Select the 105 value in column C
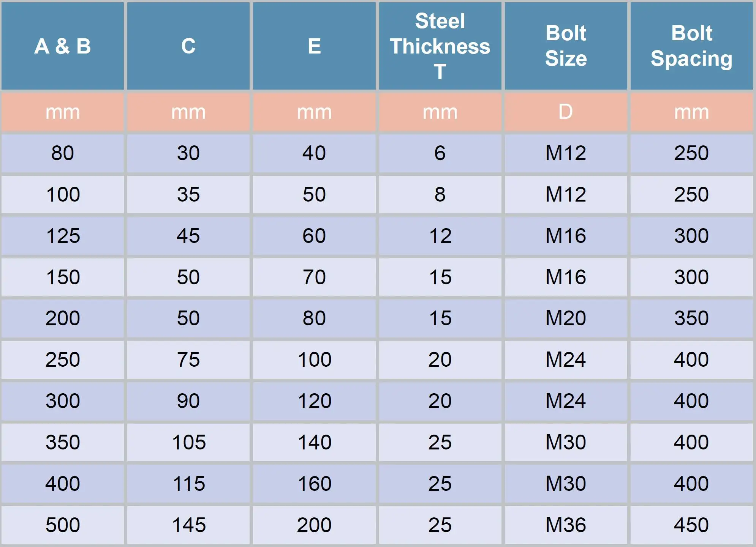This screenshot has width=756, height=547. (188, 442)
